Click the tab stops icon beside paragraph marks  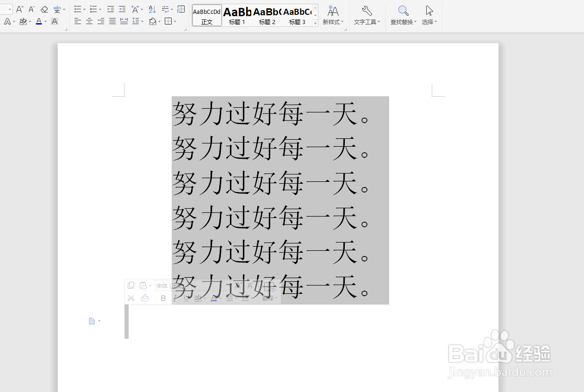coord(181,9)
